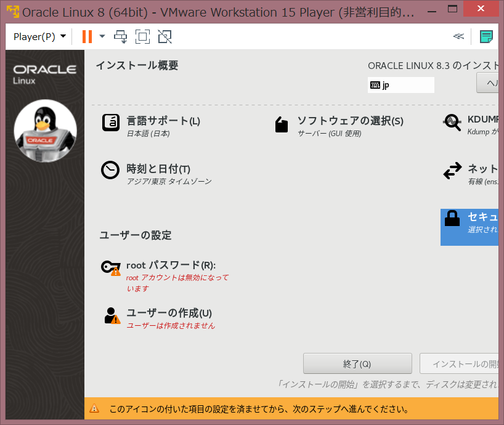Open 時刻と日付(T) settings

158,169
